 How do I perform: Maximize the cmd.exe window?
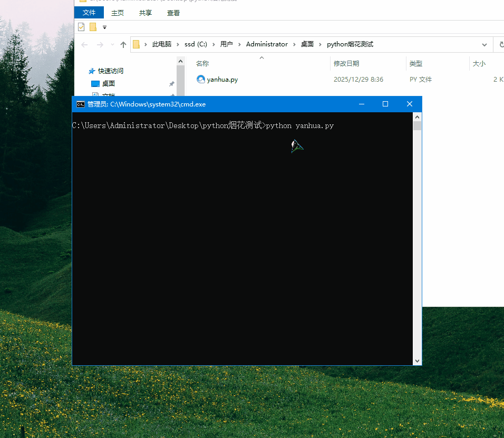[x=385, y=104]
